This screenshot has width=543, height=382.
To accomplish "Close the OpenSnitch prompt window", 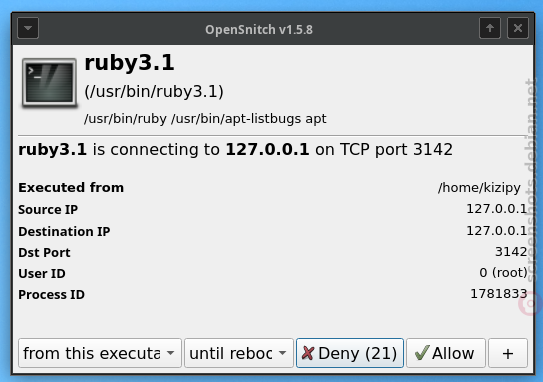I will tap(518, 28).
